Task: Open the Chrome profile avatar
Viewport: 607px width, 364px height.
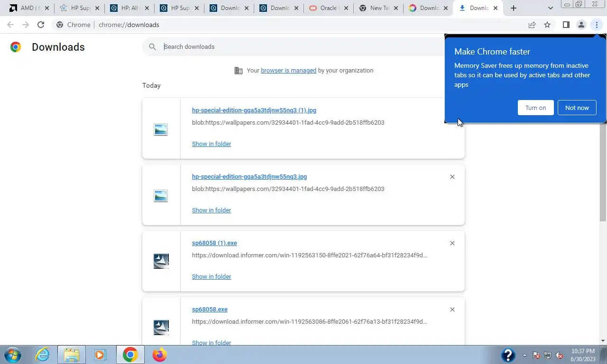Action: 581,25
